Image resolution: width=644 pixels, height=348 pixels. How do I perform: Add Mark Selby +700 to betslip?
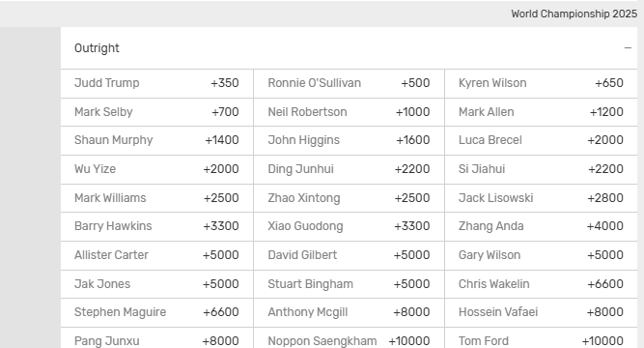click(x=156, y=112)
